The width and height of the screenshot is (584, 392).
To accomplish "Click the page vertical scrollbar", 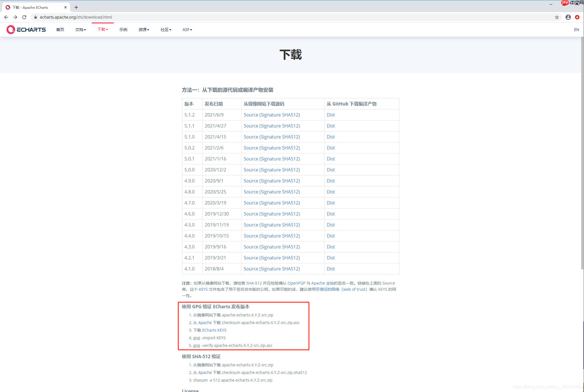I will click(x=582, y=152).
